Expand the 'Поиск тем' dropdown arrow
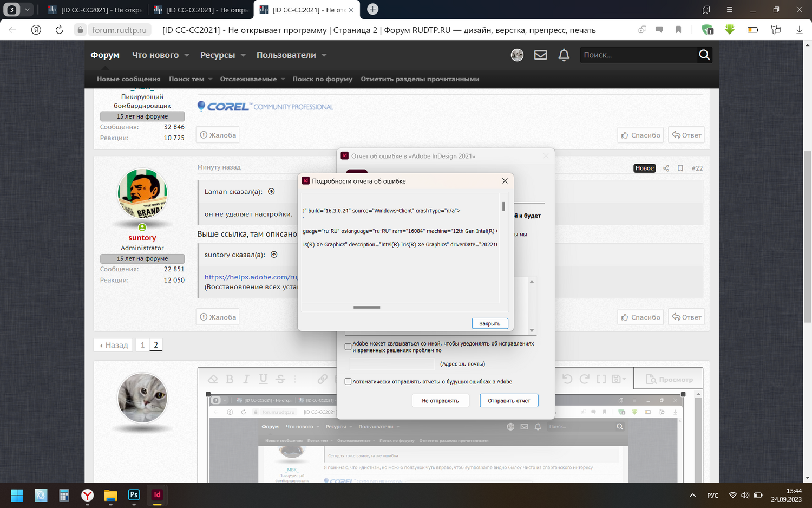 pos(210,79)
